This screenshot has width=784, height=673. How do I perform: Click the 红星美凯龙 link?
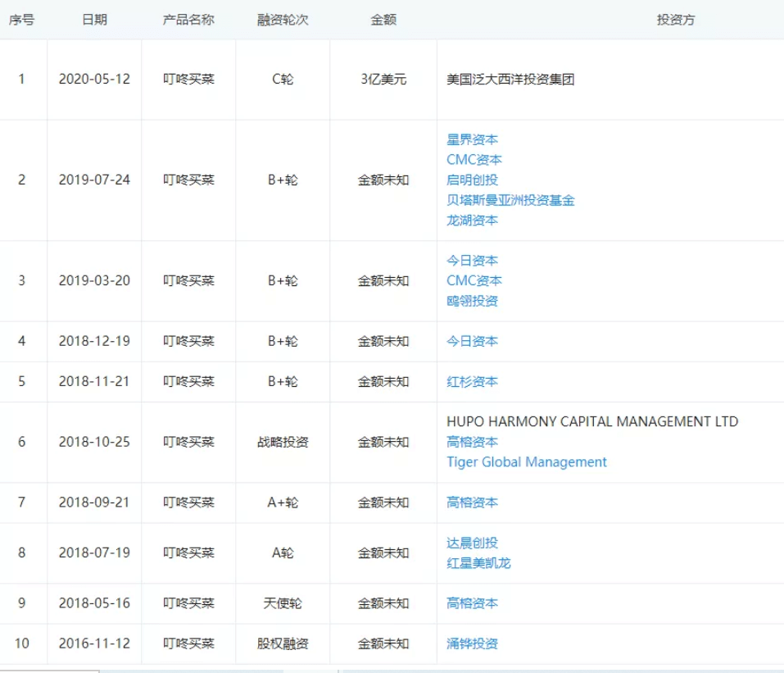click(478, 563)
